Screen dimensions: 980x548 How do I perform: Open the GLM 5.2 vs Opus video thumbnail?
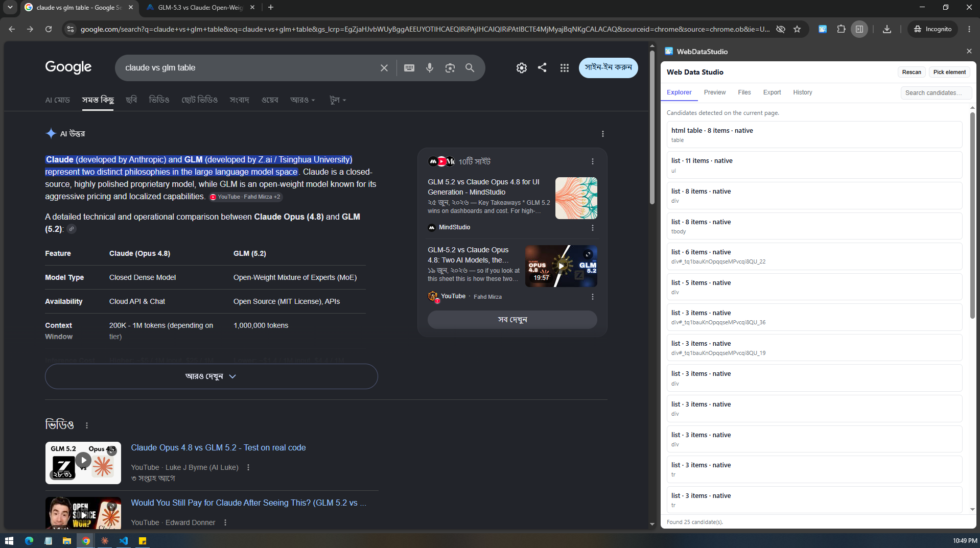pyautogui.click(x=83, y=463)
